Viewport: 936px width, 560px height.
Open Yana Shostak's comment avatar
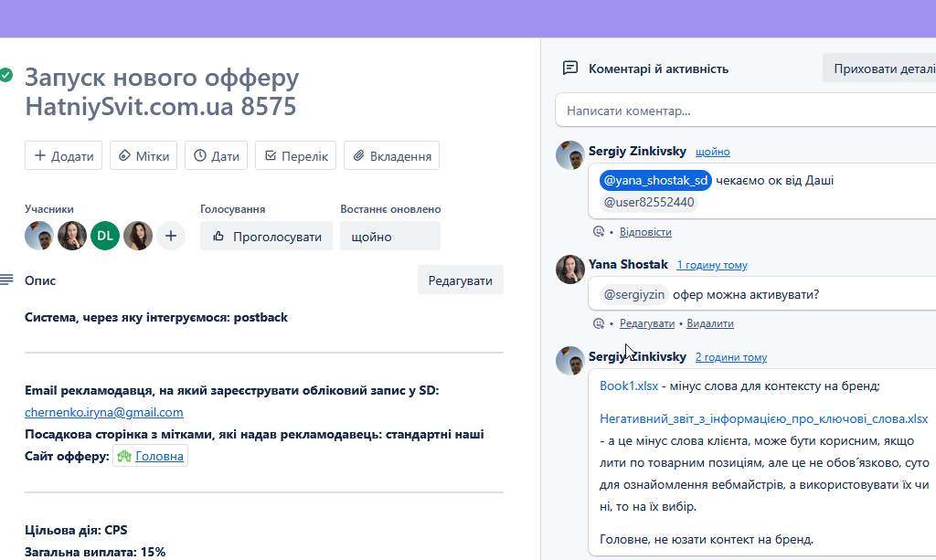pos(570,269)
